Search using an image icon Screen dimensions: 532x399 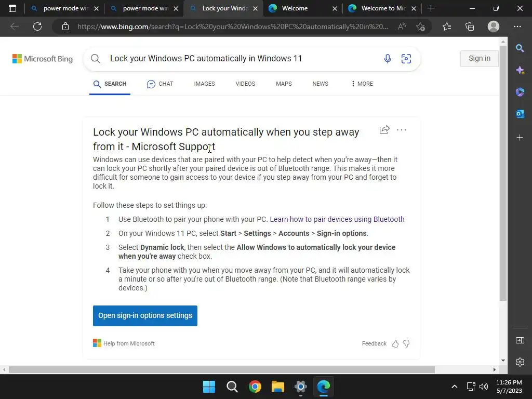point(406,59)
